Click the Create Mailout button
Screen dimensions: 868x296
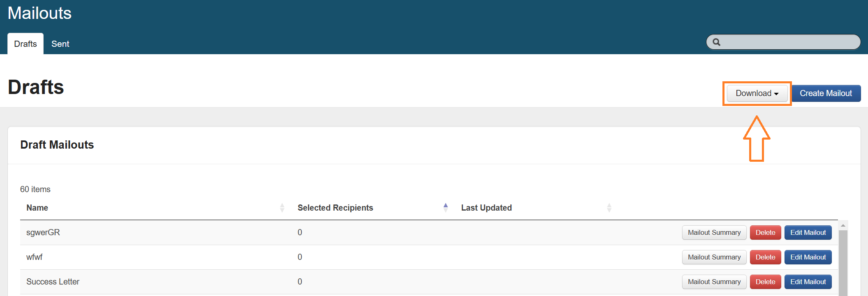click(x=826, y=93)
